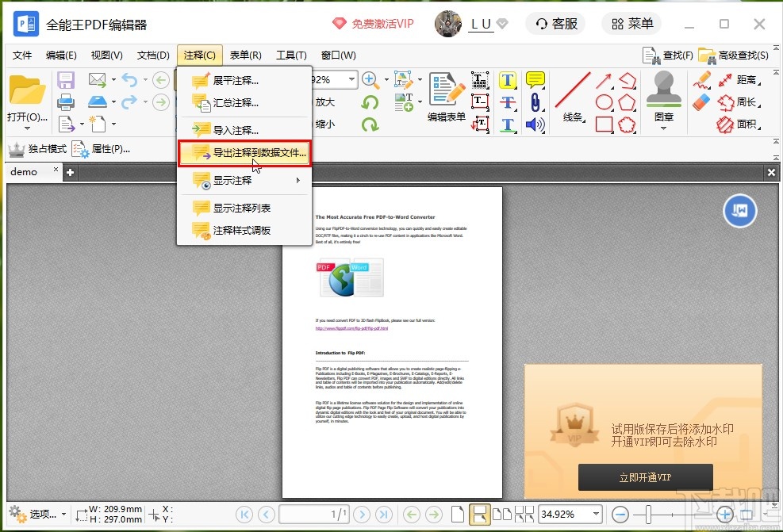This screenshot has height=532, width=783.
Task: Click the blue Scanner icon
Action: [x=97, y=101]
